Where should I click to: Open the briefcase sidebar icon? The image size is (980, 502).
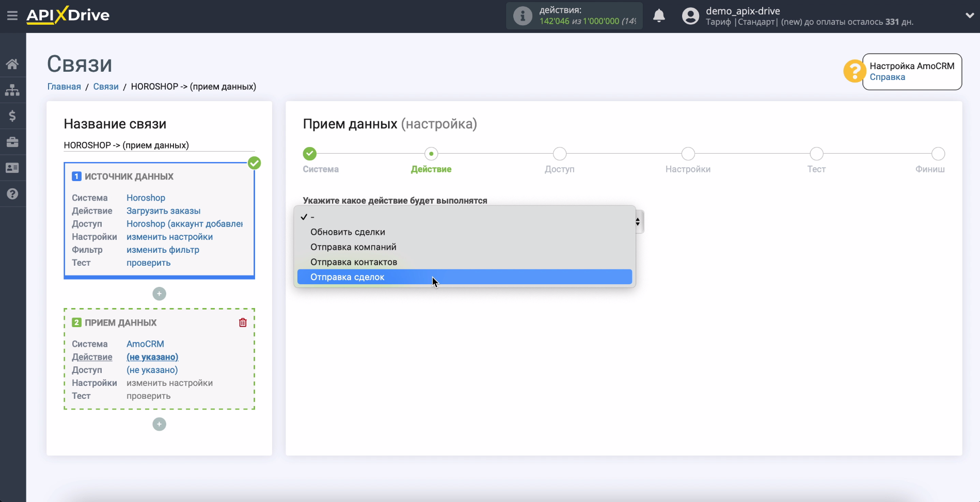coord(12,142)
